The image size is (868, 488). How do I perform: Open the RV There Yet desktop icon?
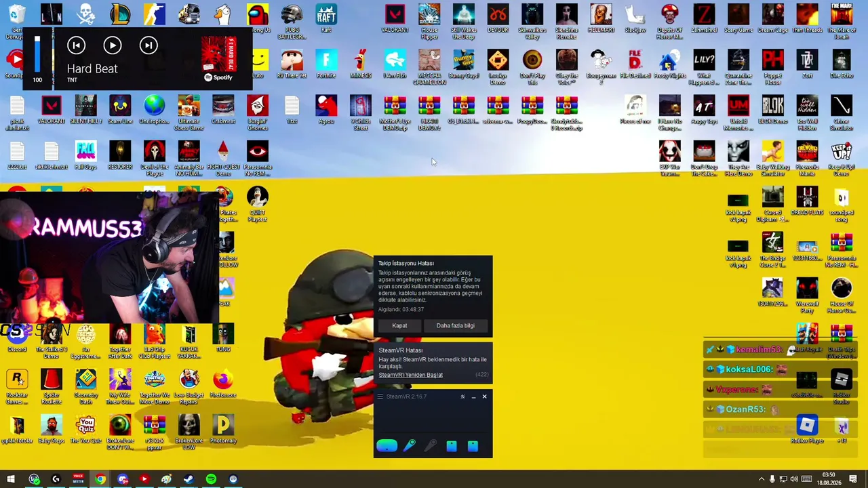point(292,64)
